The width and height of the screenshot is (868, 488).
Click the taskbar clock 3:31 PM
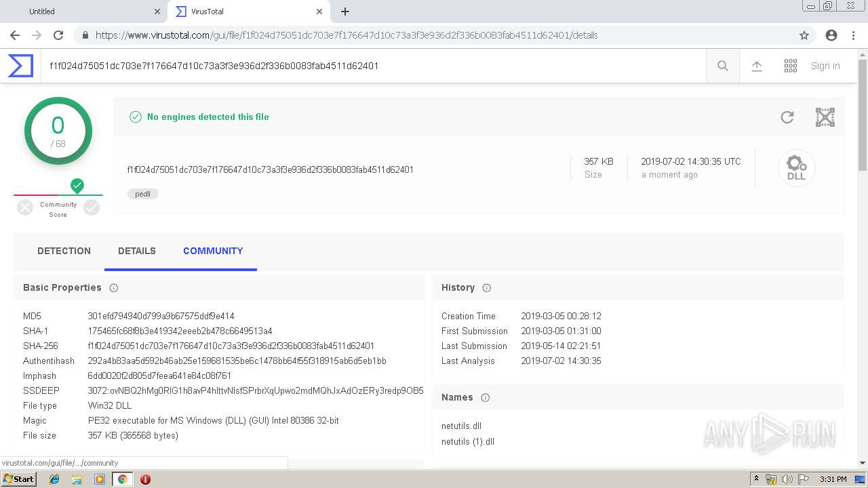pos(833,479)
